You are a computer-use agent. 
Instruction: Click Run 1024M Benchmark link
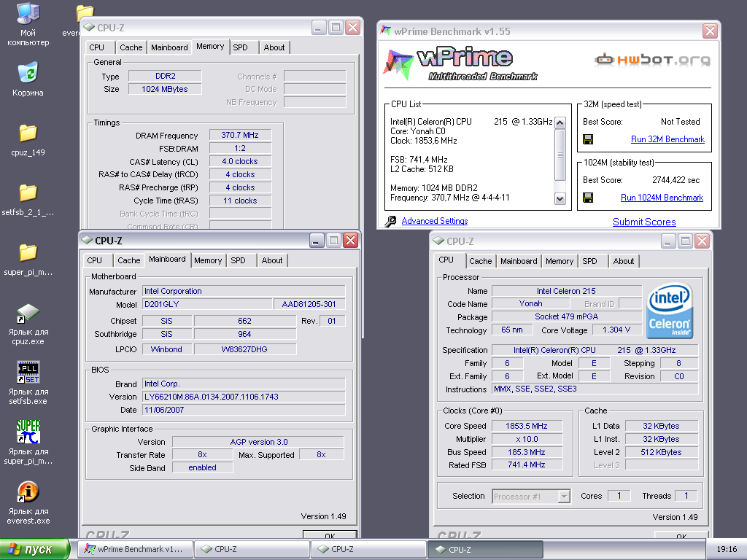[x=662, y=198]
